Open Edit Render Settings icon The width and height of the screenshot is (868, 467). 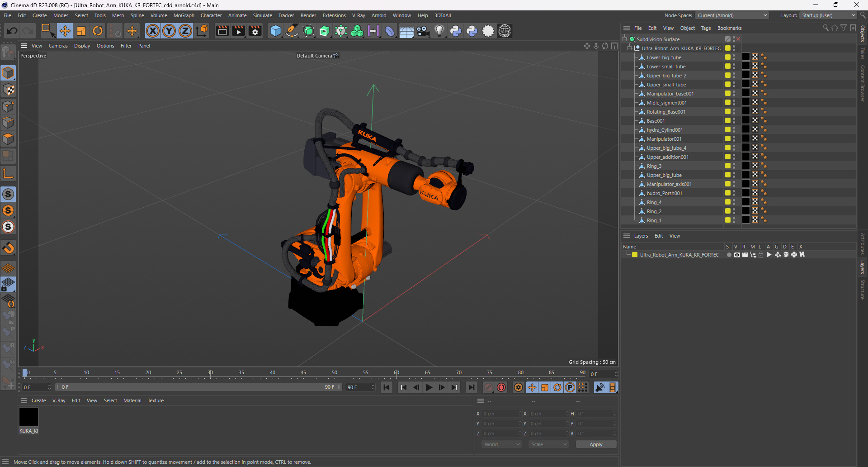pos(255,31)
